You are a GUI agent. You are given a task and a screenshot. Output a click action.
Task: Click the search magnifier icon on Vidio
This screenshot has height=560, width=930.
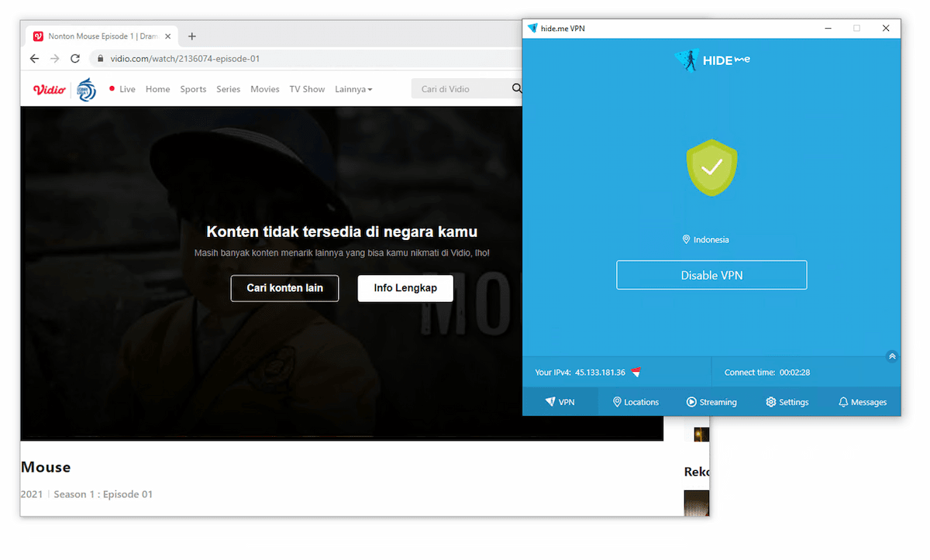pyautogui.click(x=517, y=88)
